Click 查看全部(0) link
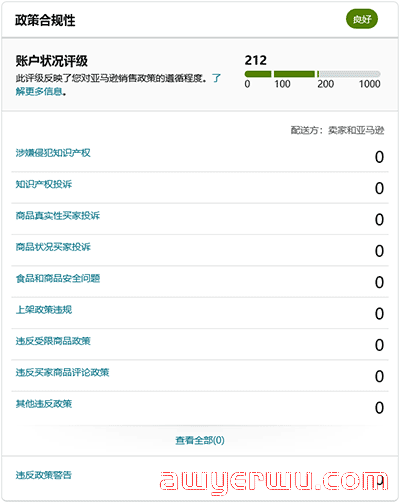Screen dimensions: 400x503 pos(200,440)
